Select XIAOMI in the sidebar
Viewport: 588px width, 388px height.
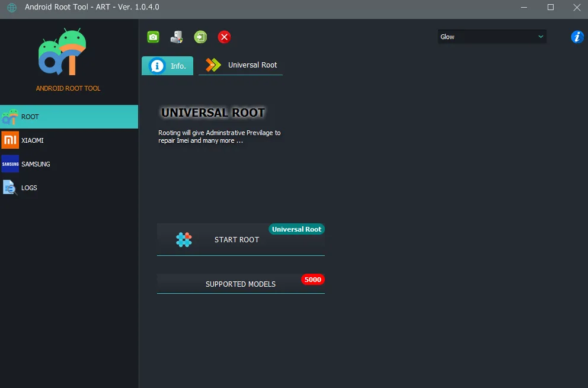click(x=69, y=140)
